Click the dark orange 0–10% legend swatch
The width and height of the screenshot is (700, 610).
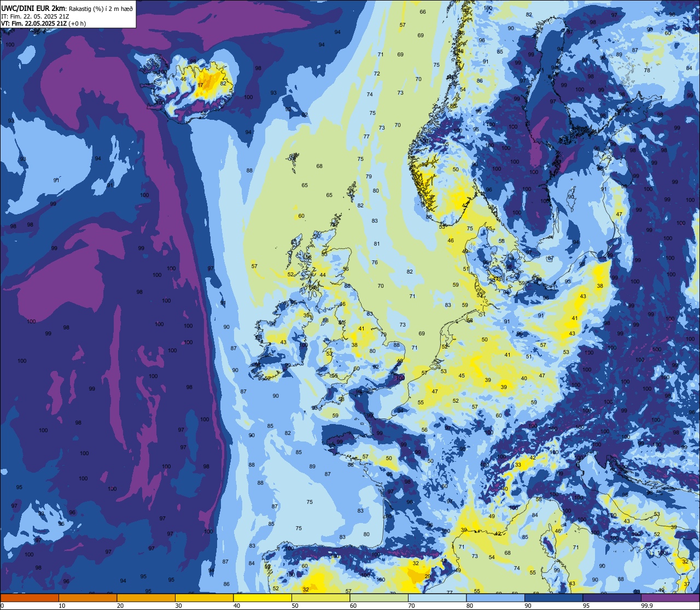tap(30, 597)
